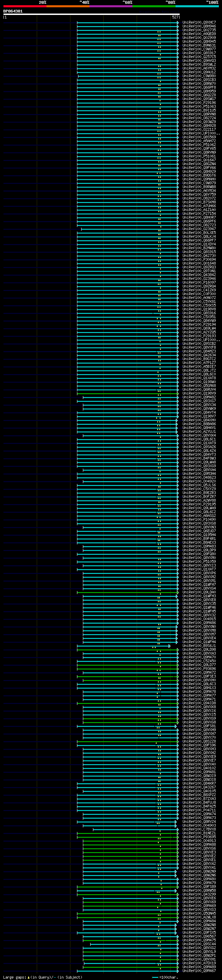The height and width of the screenshot is (980, 222).
Task: Select hit label UniRef100_Q198V9
Action: (199, 394)
